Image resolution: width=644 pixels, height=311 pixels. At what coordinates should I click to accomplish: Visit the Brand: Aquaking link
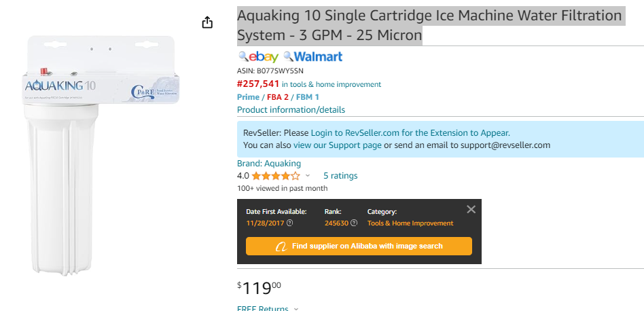coord(269,163)
